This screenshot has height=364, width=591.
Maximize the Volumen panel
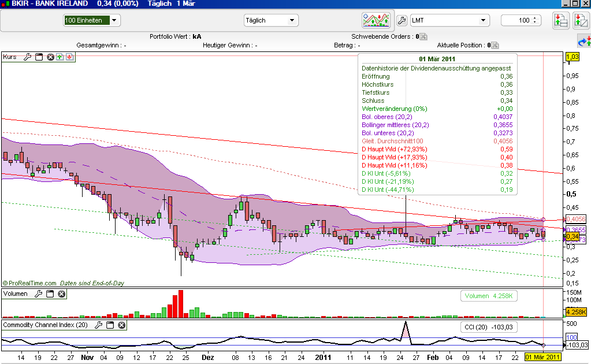pyautogui.click(x=50, y=294)
